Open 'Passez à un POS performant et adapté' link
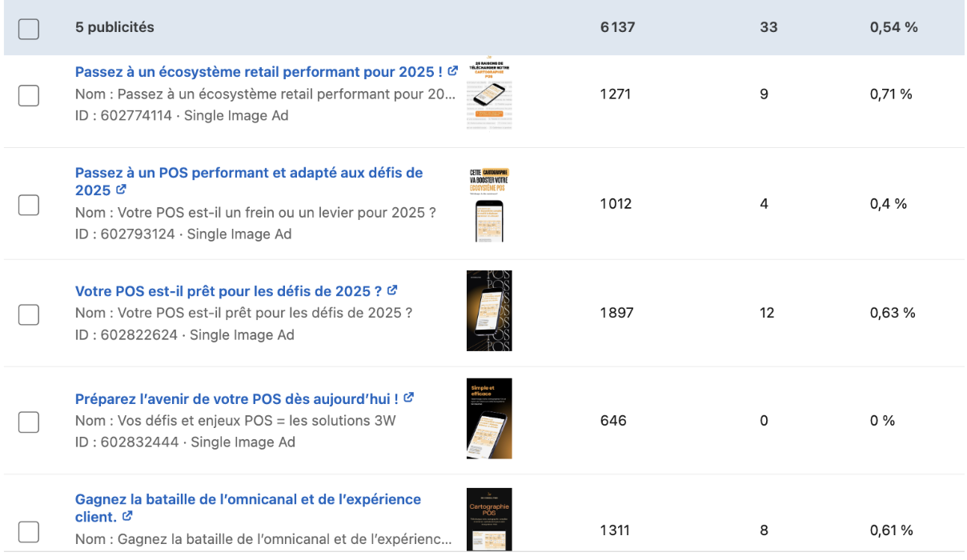The width and height of the screenshot is (967, 560). pos(249,182)
